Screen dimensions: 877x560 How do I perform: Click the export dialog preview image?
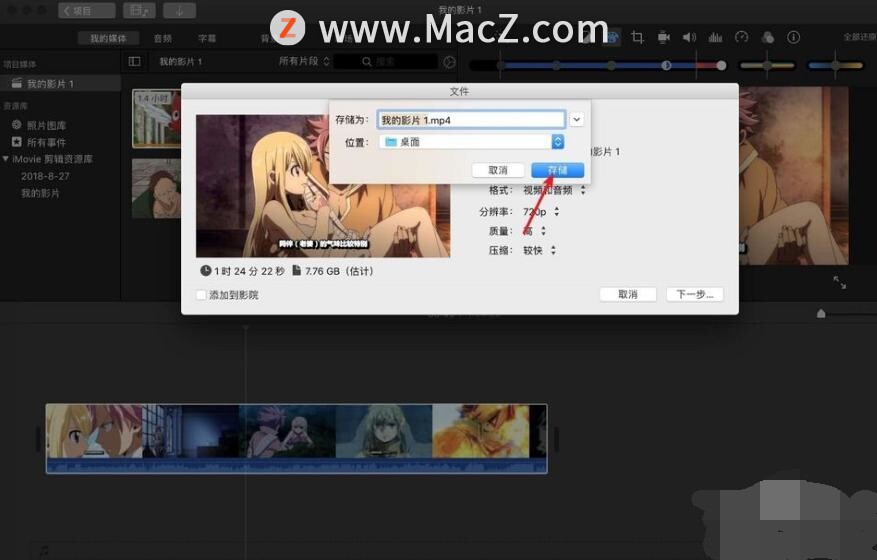coord(323,186)
